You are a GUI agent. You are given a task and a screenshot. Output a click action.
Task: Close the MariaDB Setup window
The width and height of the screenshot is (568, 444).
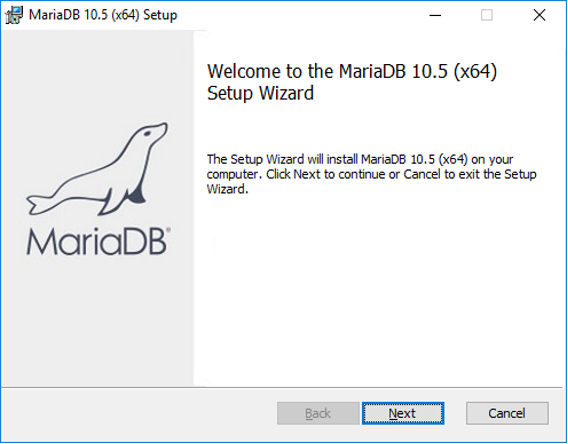[539, 15]
